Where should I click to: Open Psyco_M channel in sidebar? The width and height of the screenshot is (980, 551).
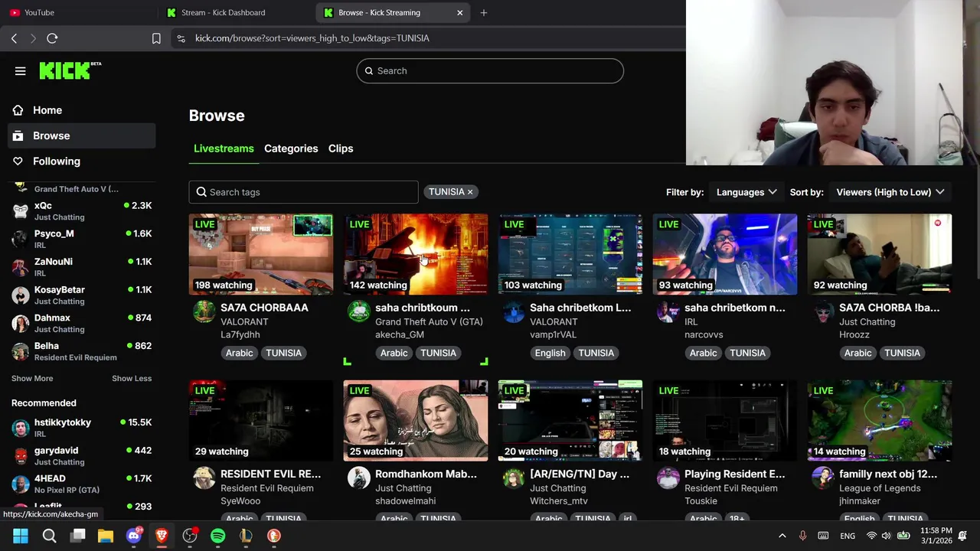(81, 239)
